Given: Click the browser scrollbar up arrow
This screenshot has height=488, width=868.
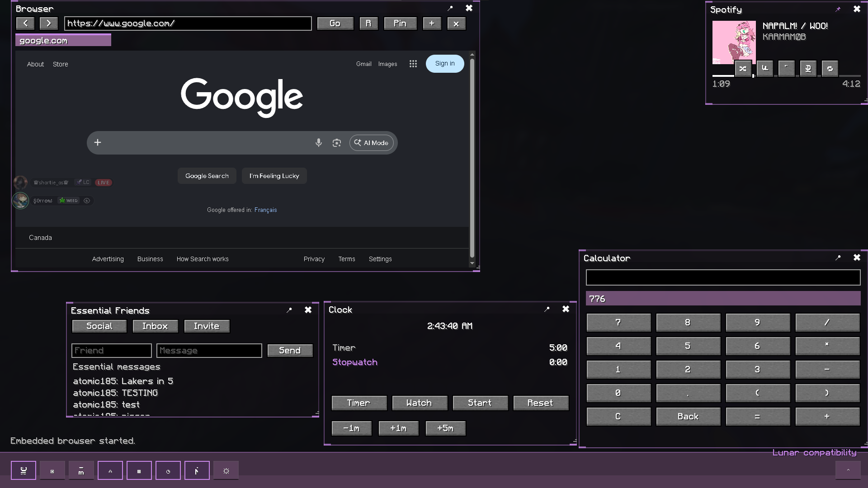Looking at the screenshot, I should (x=472, y=55).
